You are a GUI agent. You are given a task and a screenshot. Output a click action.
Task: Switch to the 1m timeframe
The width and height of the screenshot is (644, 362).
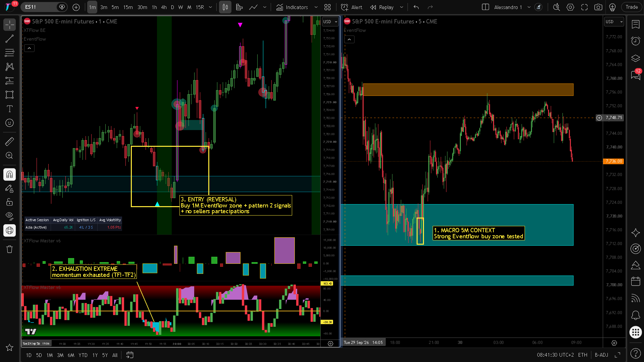point(92,7)
